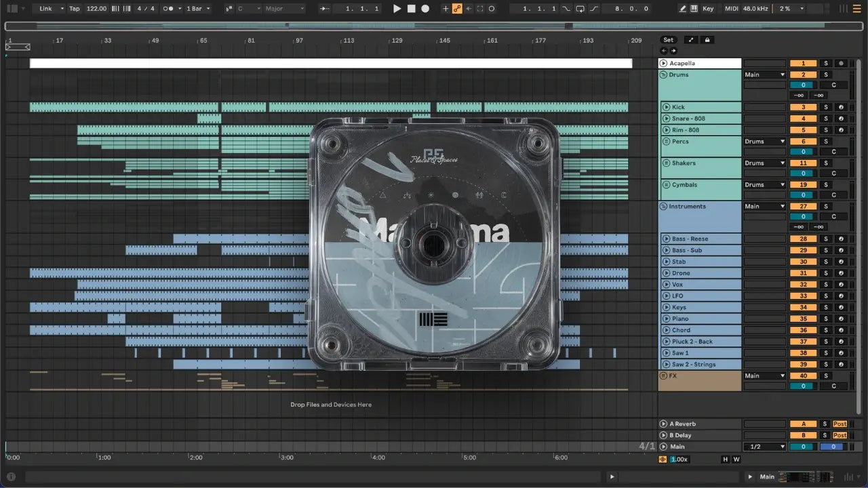Open Drums track output Main dropdown

(x=765, y=75)
